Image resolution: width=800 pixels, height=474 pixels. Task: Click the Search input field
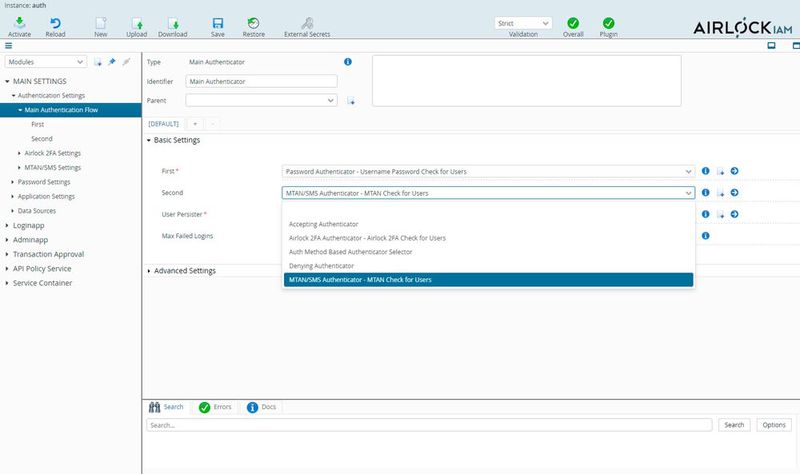[429, 425]
